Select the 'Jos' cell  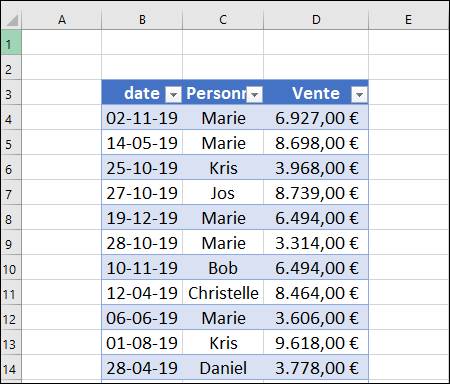[x=223, y=192]
